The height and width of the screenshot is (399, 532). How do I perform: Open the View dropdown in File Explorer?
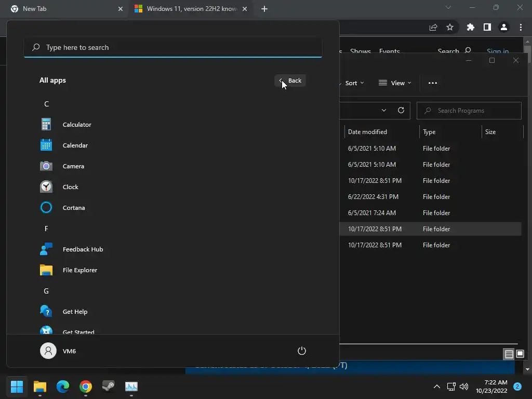coord(395,83)
